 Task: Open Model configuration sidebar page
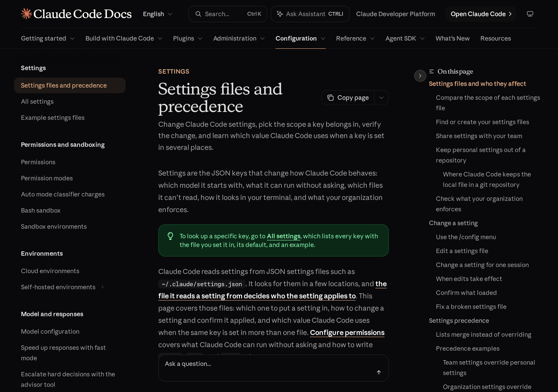50,331
